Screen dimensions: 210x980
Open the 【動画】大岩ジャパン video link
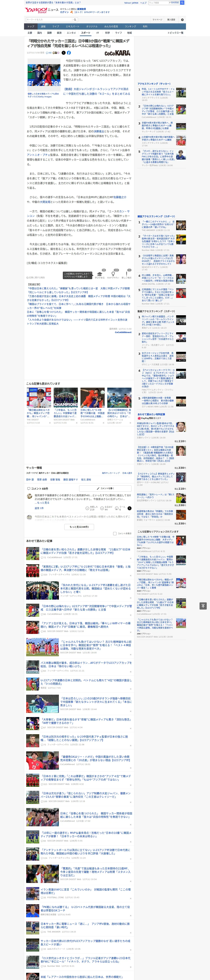click(97, 91)
